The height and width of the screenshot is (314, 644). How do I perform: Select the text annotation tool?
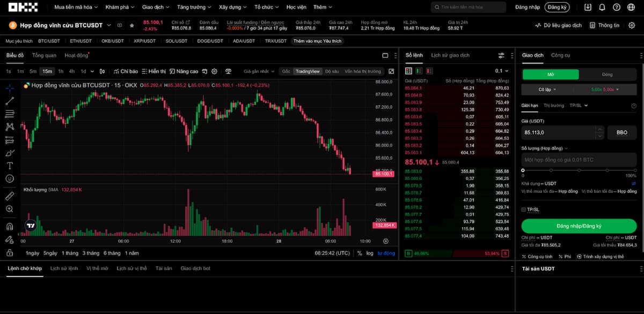[x=9, y=166]
